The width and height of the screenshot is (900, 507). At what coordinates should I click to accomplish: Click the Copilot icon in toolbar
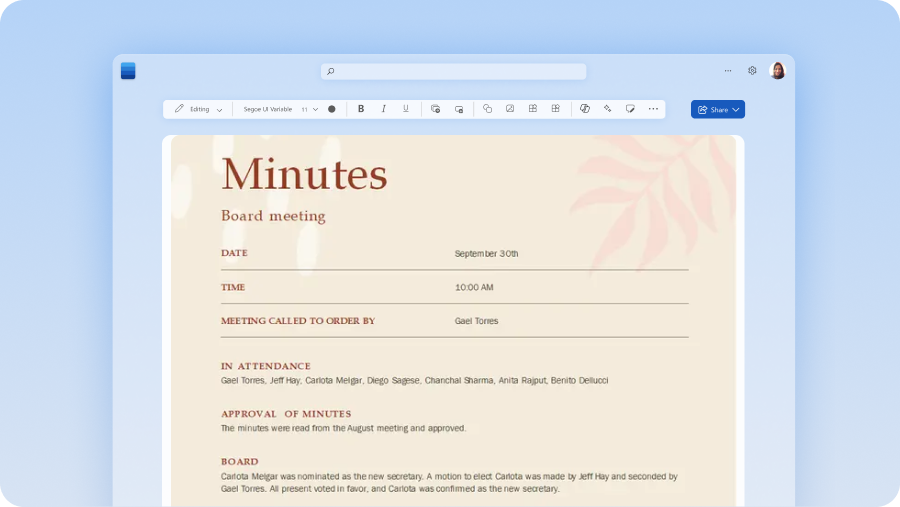[x=585, y=109]
